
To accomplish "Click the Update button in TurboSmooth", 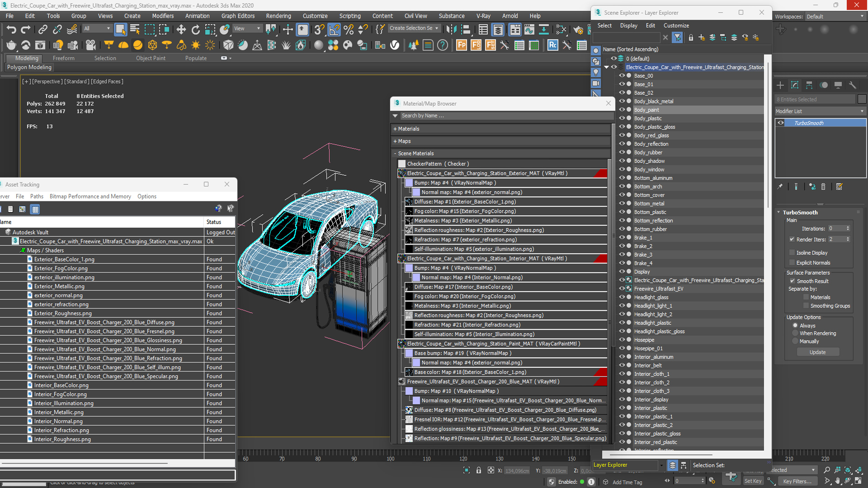I will point(817,352).
